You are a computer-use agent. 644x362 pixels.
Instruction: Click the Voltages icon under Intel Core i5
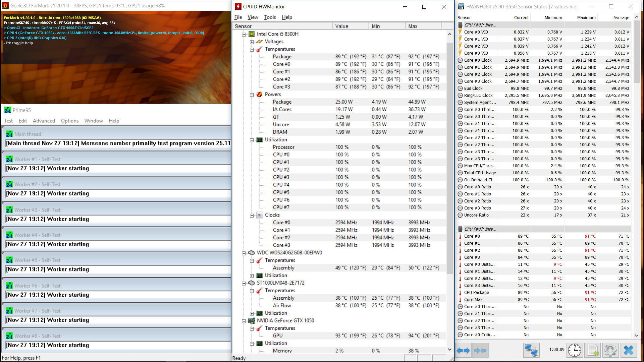[x=259, y=42]
